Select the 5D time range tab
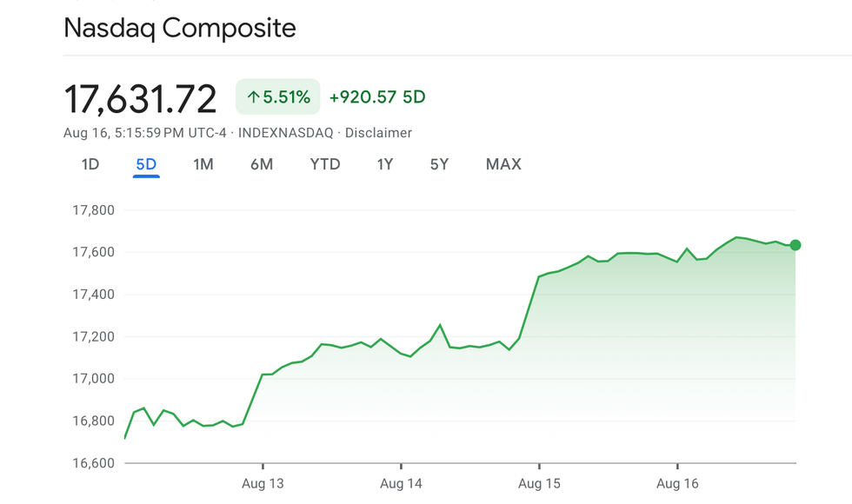Screen dimensions: 852x504 coord(146,164)
